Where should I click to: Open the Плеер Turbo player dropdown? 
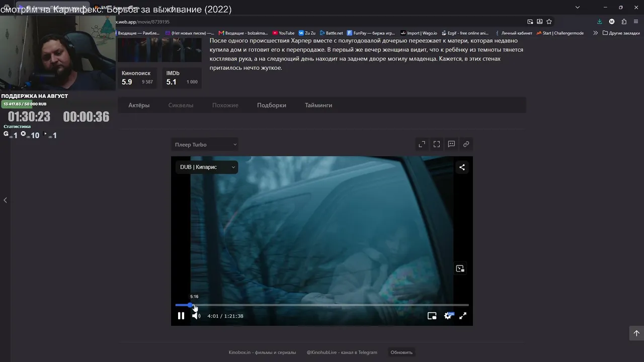click(205, 145)
